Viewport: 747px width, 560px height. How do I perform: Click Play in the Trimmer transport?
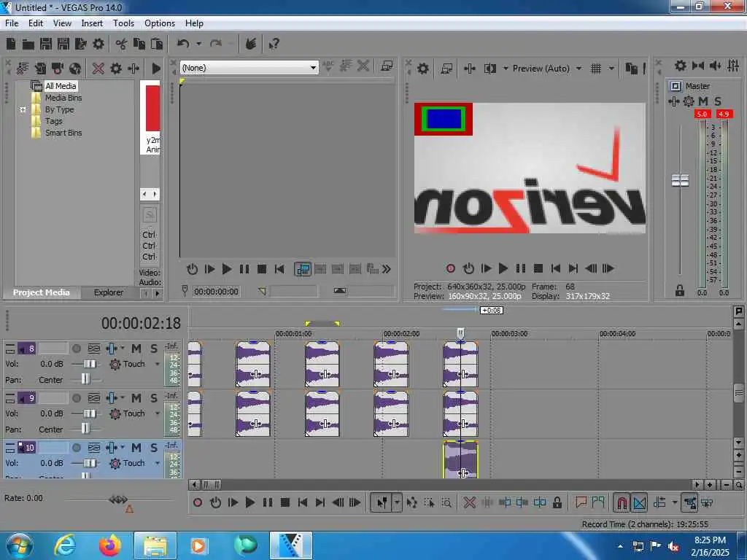227,270
